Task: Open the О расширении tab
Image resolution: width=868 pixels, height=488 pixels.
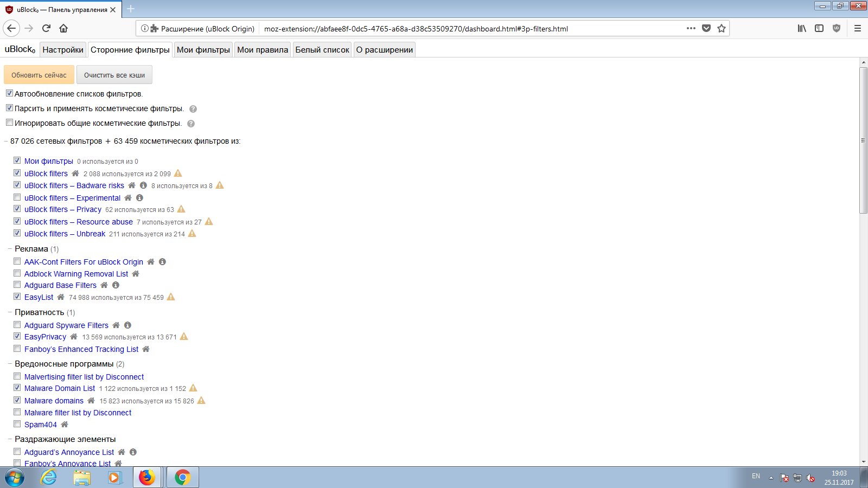Action: click(x=385, y=50)
